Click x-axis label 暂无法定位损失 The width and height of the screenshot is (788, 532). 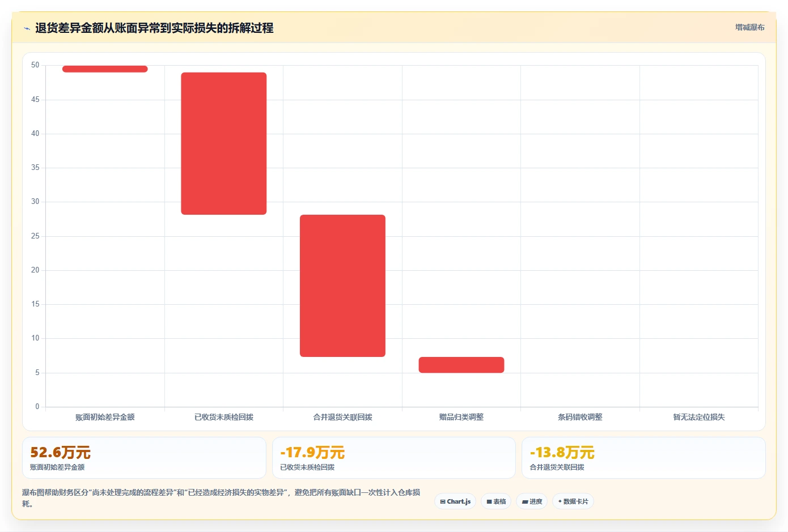tap(699, 417)
